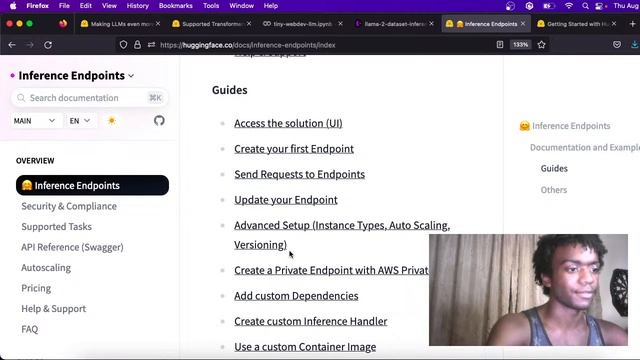The image size is (640, 360).
Task: Click the battery status icon
Action: click(549, 6)
